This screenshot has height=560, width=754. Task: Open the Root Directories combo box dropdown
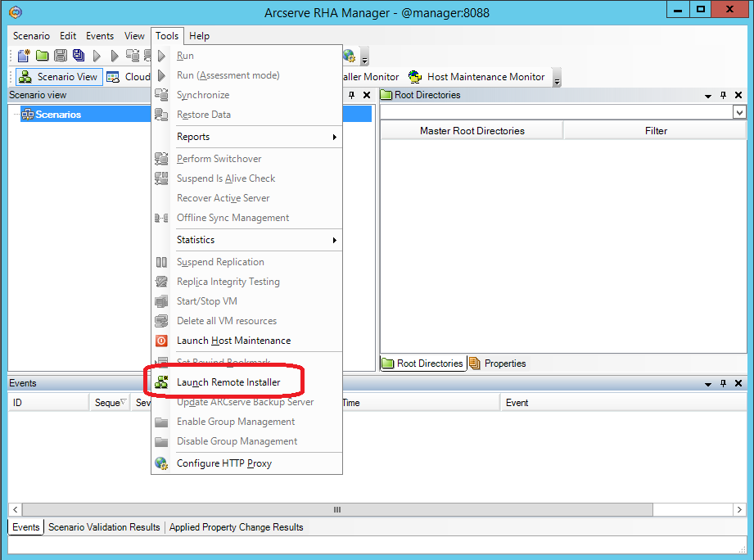coord(739,112)
